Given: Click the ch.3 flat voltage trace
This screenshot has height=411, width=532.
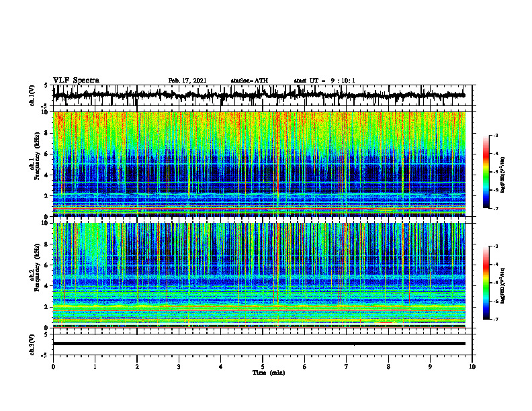Looking at the screenshot, I should (259, 344).
